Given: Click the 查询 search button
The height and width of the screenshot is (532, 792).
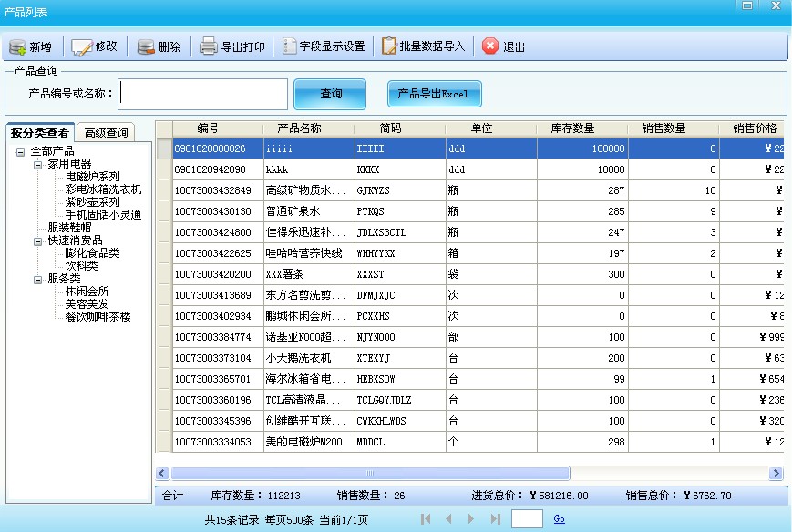Looking at the screenshot, I should tap(330, 94).
